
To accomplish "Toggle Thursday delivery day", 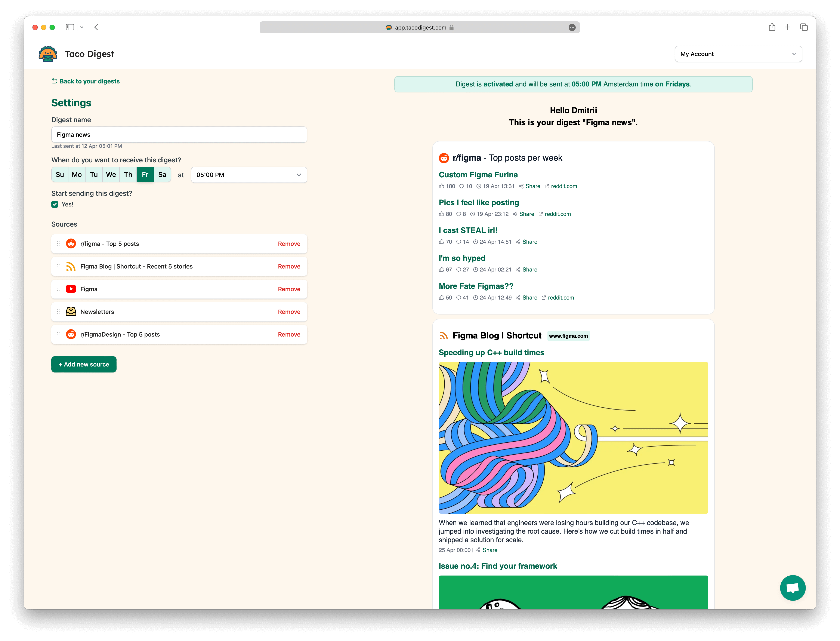I will point(128,175).
